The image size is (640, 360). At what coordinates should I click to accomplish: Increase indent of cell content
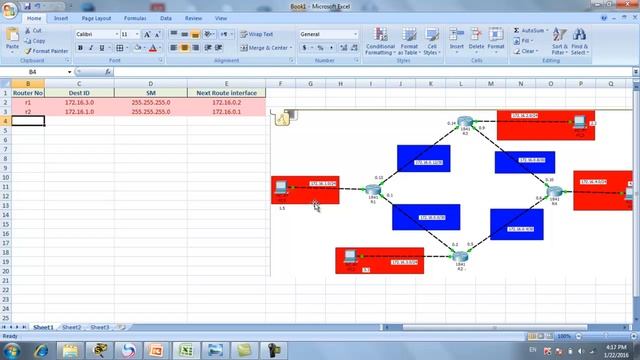pyautogui.click(x=219, y=48)
